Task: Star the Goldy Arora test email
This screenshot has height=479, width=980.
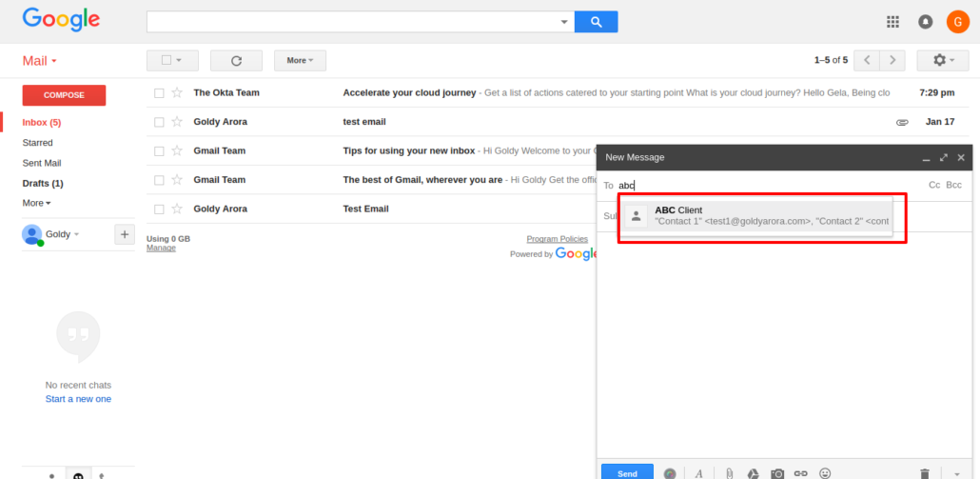Action: coord(177,122)
